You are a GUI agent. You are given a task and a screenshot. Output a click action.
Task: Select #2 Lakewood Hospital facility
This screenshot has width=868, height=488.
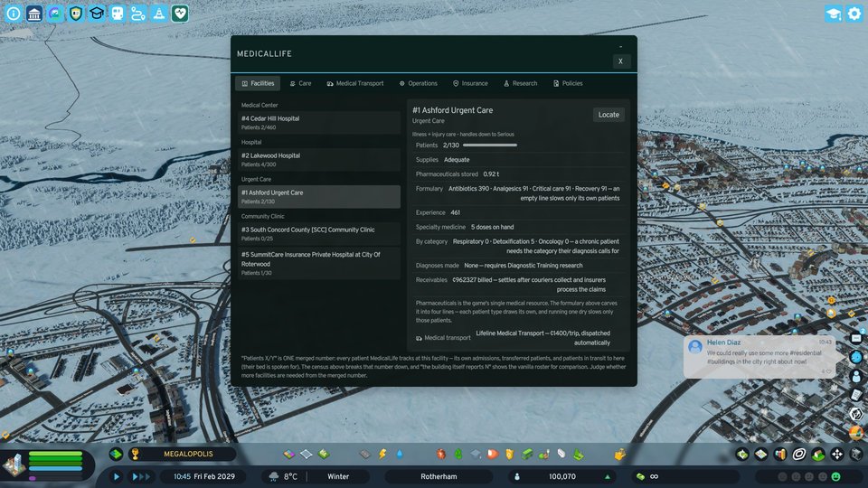(319, 159)
